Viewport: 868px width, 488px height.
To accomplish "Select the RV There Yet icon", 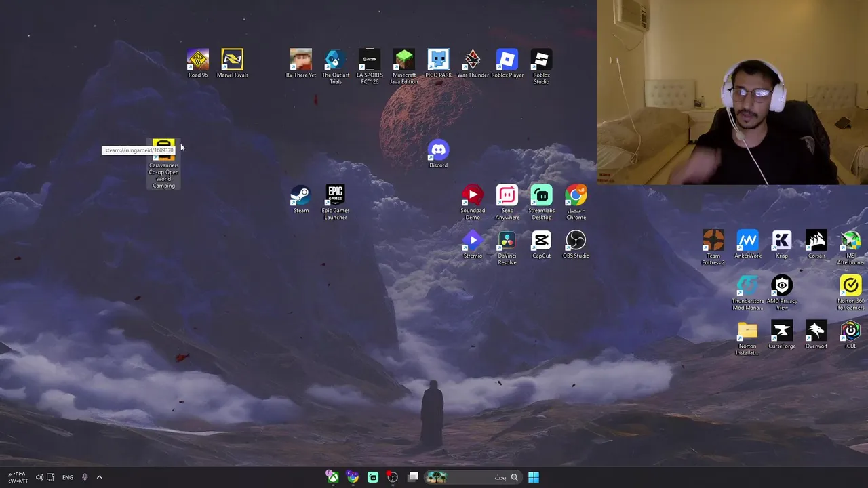I will pyautogui.click(x=301, y=63).
